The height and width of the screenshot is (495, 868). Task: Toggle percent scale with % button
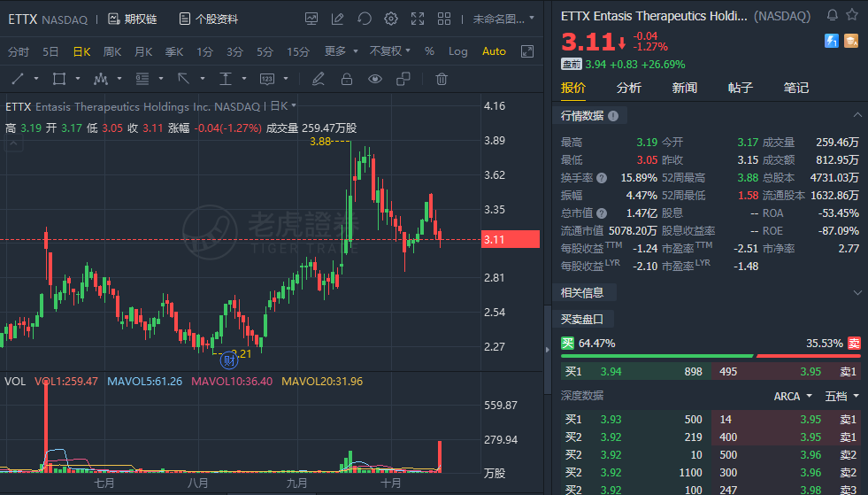429,51
